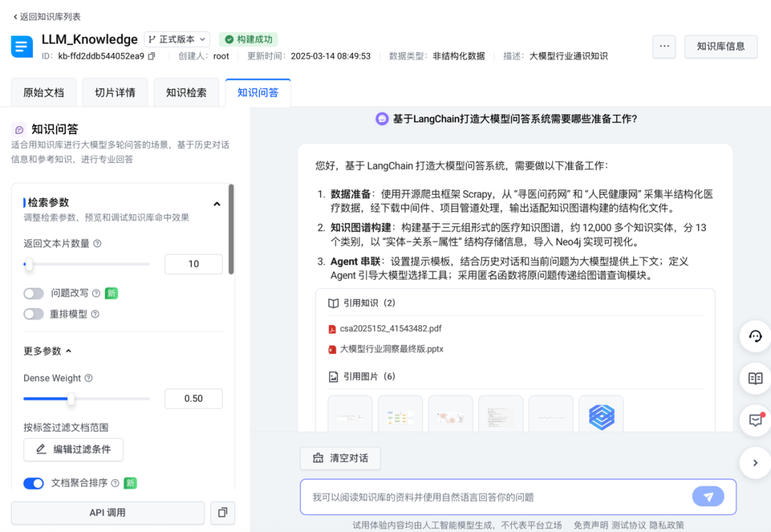771x532 pixels.
Task: Click the user question avatar icon
Action: pos(382,119)
